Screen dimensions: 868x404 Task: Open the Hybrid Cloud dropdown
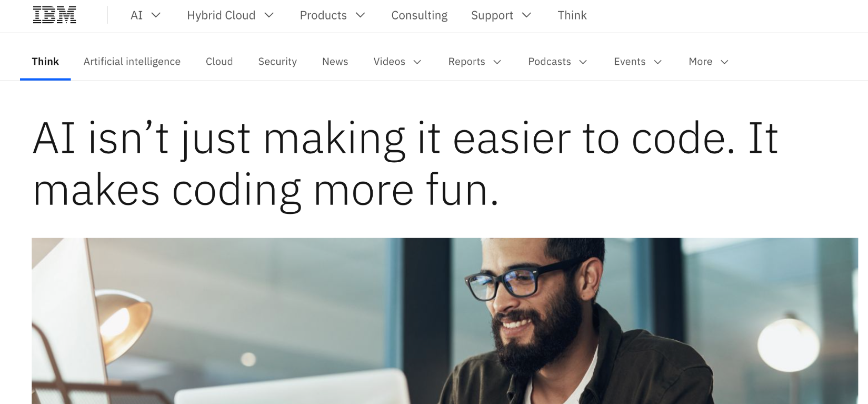point(231,15)
